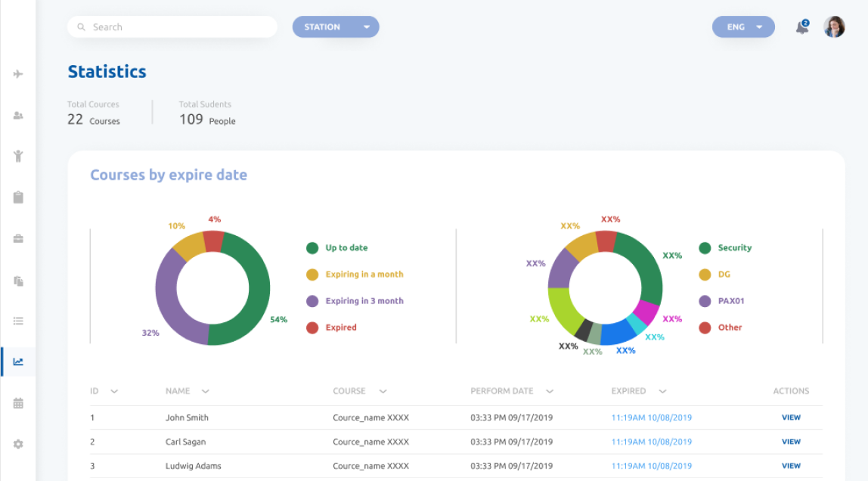Open the documents icon in the sidebar

coord(18,280)
